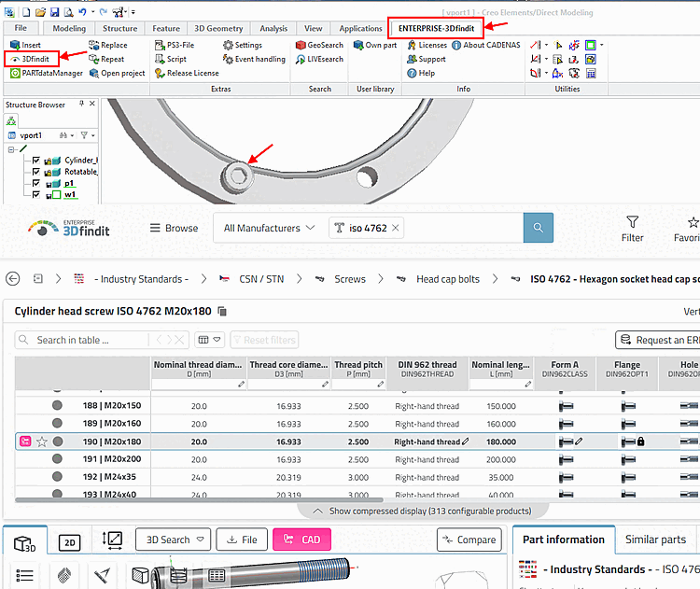The width and height of the screenshot is (700, 589).
Task: Click Open project
Action: [x=117, y=73]
